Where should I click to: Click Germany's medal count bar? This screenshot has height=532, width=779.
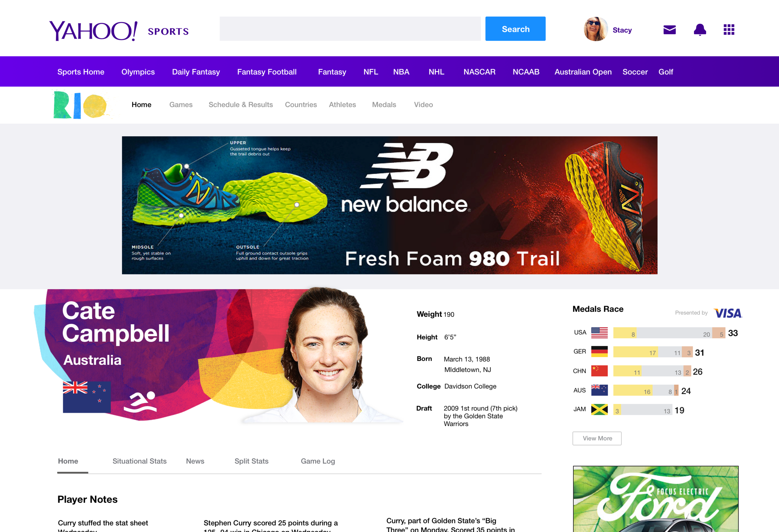[x=652, y=352]
